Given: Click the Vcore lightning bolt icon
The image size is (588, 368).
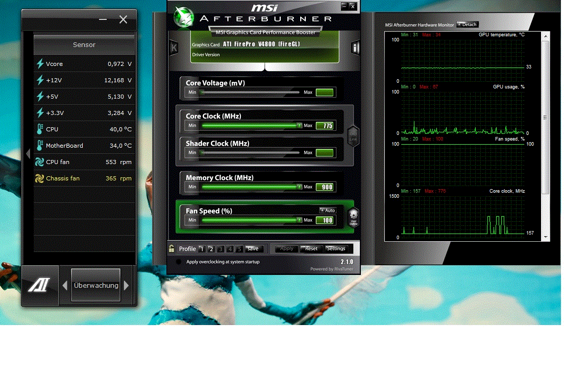Looking at the screenshot, I should click(x=40, y=63).
